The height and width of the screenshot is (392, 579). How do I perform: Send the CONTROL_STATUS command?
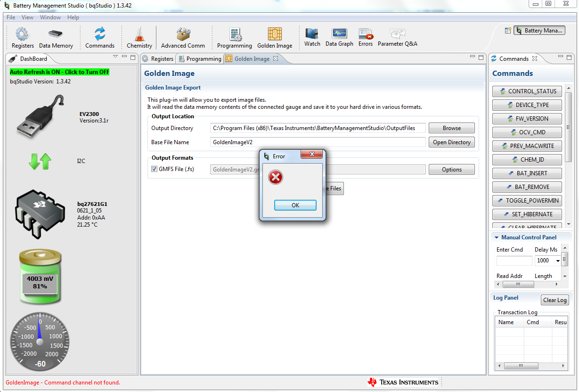(x=527, y=91)
